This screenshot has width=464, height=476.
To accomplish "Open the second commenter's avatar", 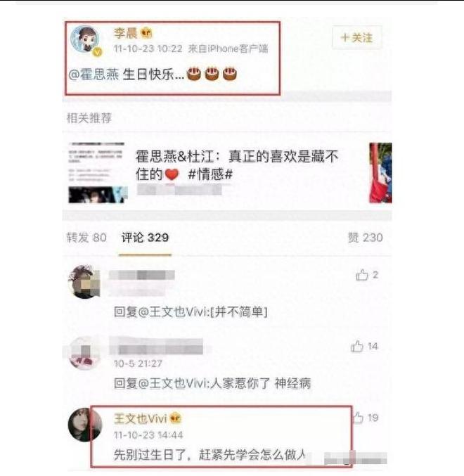I will (84, 353).
